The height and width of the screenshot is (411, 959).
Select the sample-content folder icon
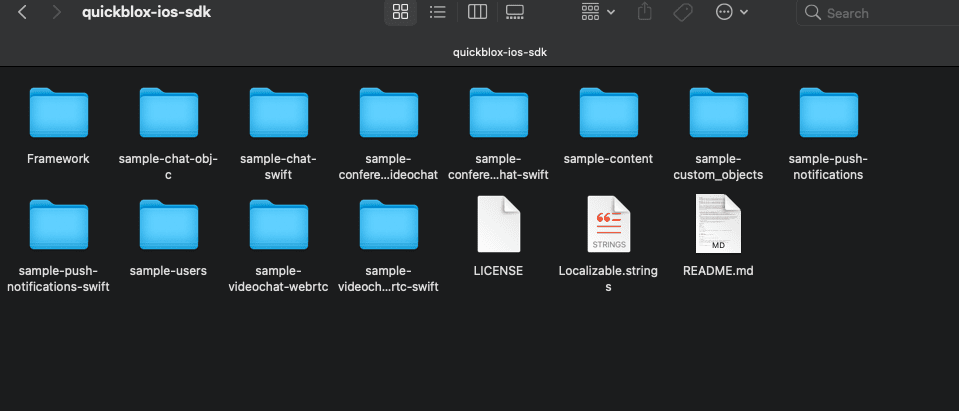click(609, 113)
